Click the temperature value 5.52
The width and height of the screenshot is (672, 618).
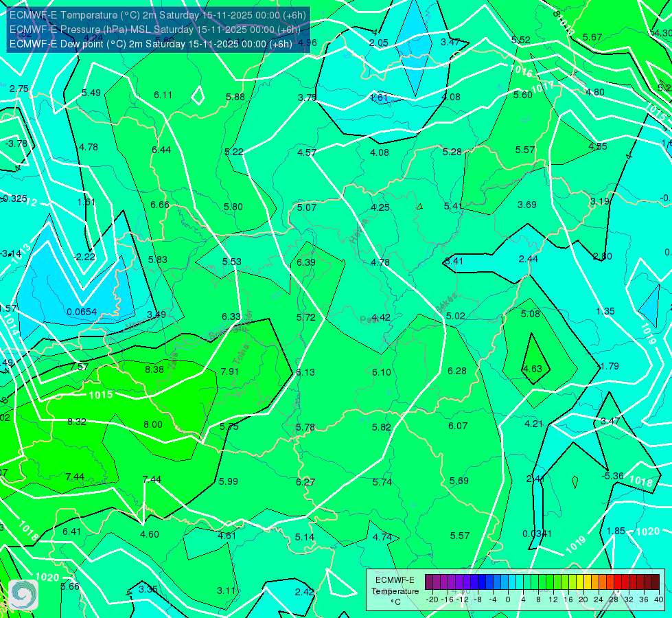point(521,40)
